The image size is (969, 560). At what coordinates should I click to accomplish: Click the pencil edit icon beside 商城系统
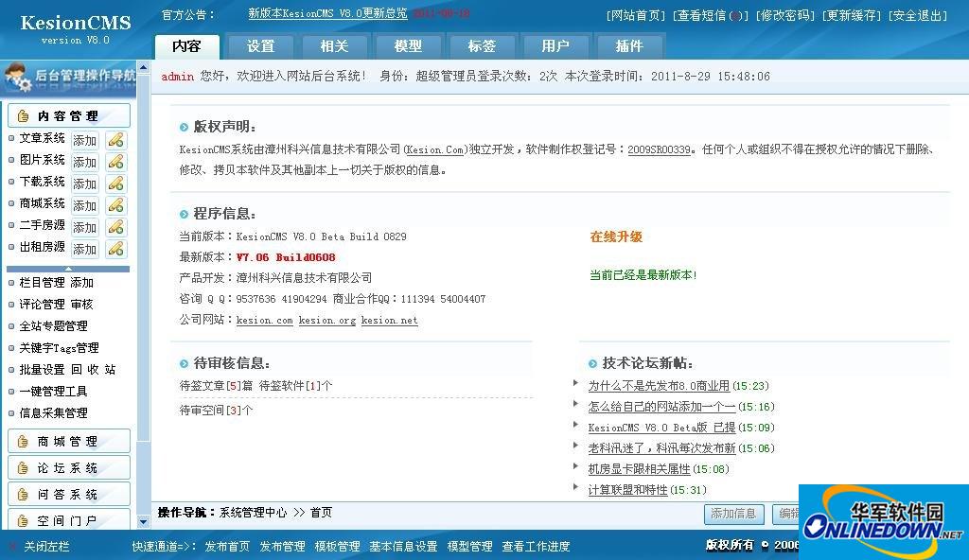click(x=115, y=205)
